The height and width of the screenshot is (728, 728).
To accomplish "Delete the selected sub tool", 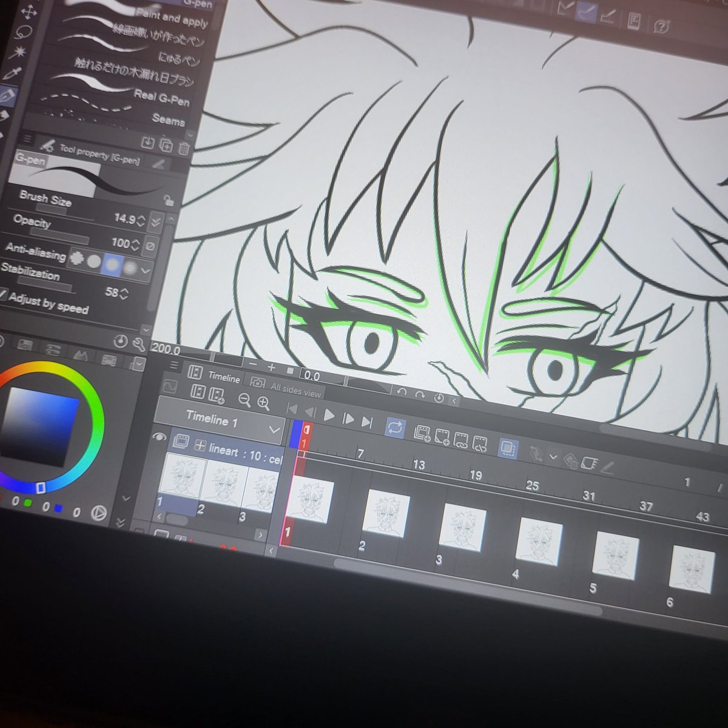I will click(x=184, y=149).
